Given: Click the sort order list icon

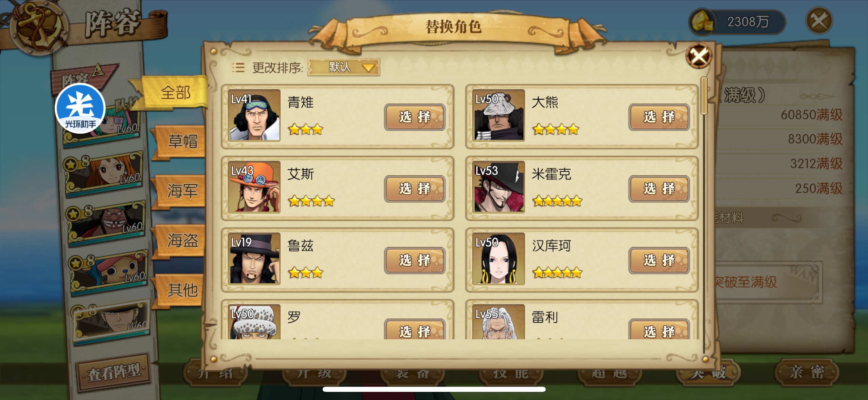Looking at the screenshot, I should 238,68.
